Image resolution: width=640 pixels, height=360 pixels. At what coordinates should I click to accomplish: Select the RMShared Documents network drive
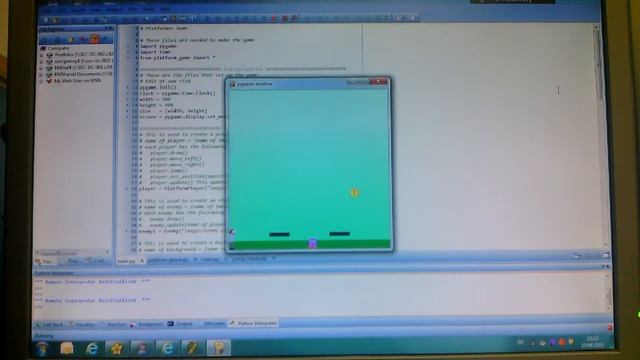click(x=79, y=74)
